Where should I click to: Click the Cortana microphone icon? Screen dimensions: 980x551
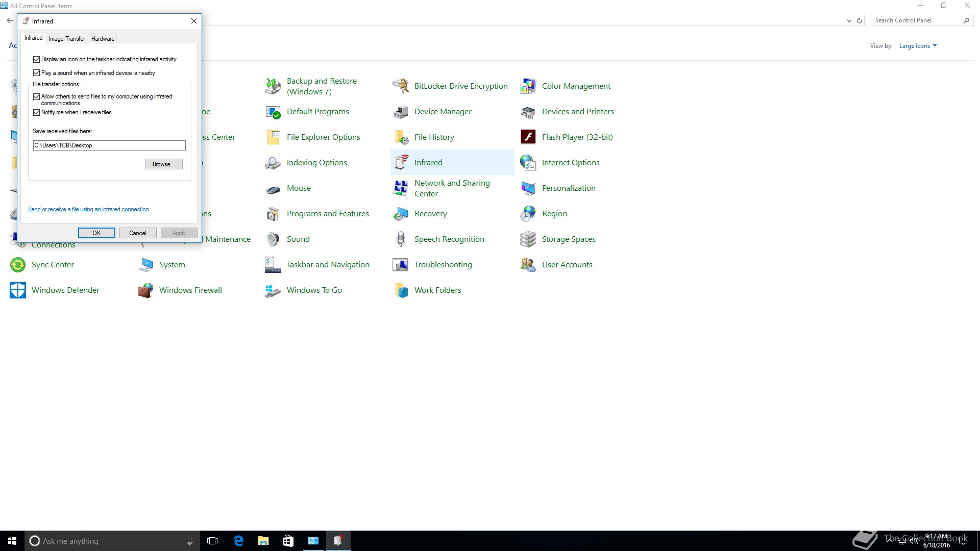[x=189, y=541]
